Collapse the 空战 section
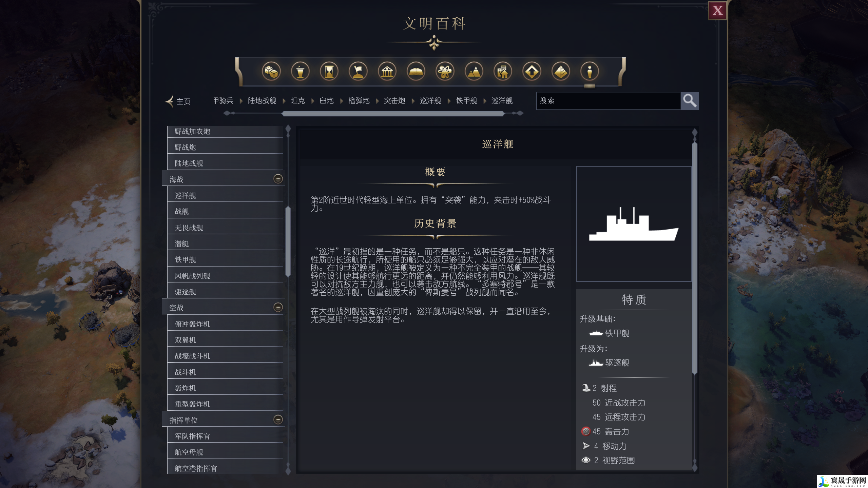This screenshot has height=488, width=868. [278, 307]
